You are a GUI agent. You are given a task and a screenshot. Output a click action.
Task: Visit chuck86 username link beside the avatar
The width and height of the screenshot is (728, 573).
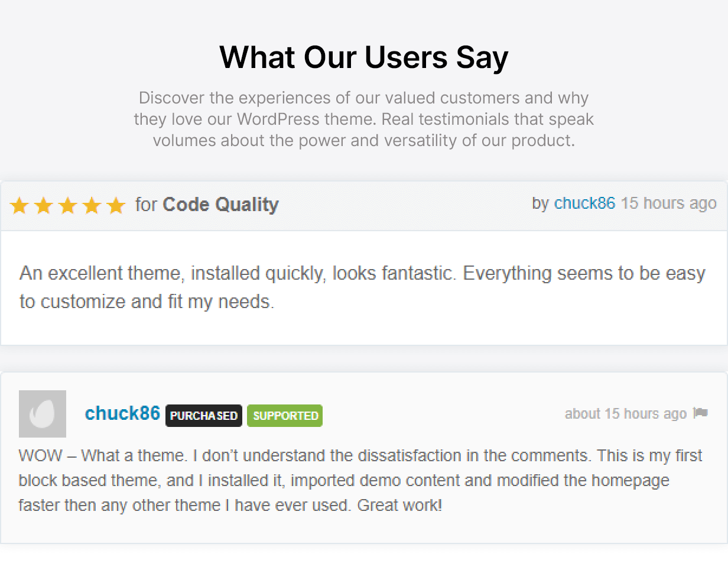pos(122,413)
